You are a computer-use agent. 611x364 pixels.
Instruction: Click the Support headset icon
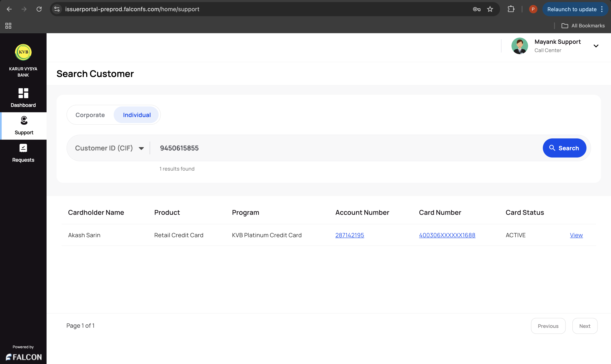24,120
